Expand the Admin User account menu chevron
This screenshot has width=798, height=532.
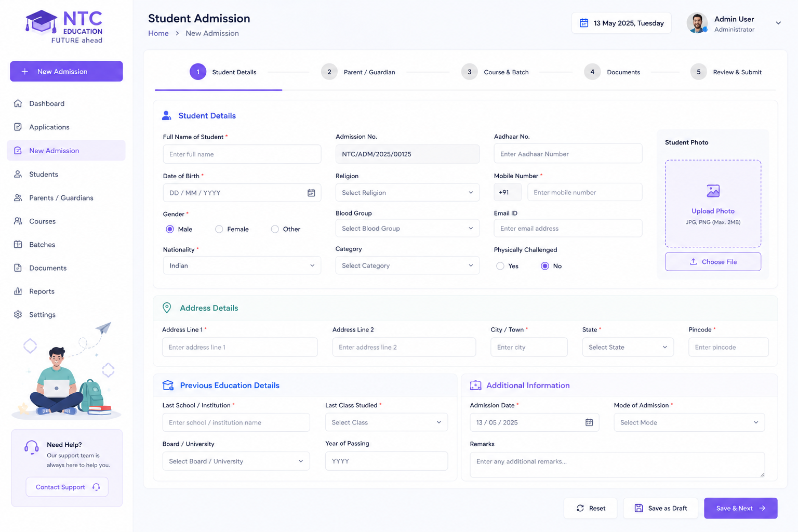(x=778, y=23)
